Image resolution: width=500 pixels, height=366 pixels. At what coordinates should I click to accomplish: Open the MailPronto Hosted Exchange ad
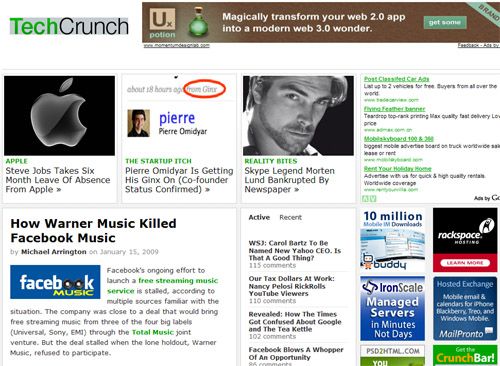coord(465,308)
